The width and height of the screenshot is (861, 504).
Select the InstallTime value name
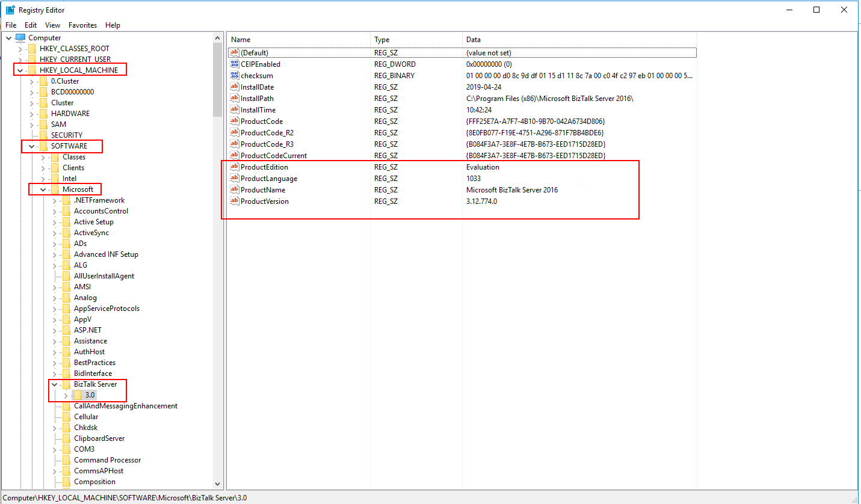click(x=258, y=110)
